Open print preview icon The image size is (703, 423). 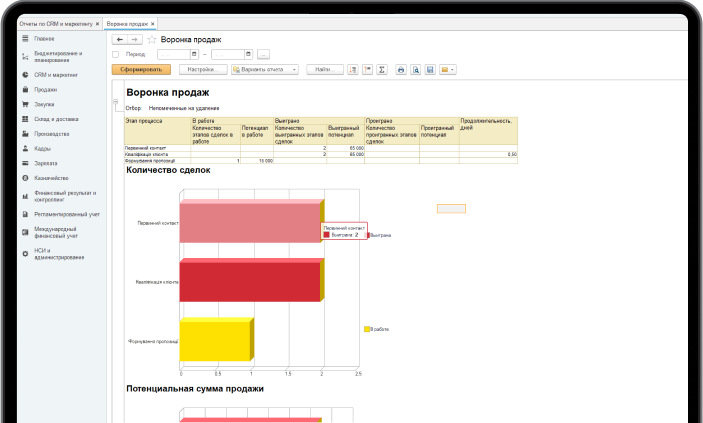tap(416, 70)
